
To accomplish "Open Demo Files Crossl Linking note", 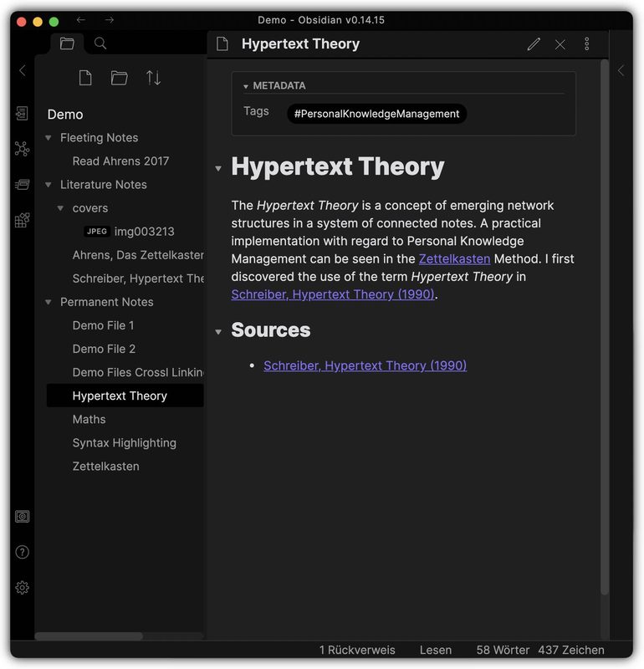I will [138, 372].
